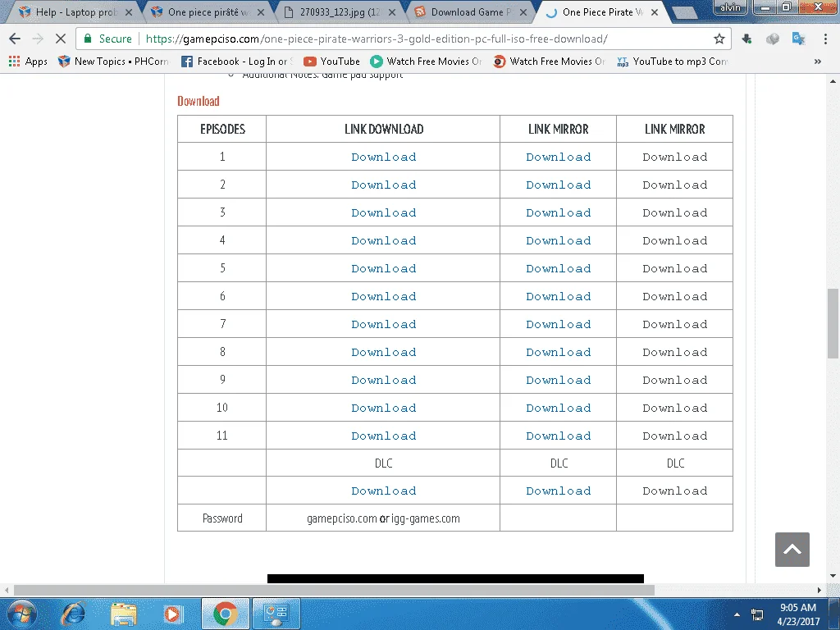Open the Windows Start menu

[21, 614]
